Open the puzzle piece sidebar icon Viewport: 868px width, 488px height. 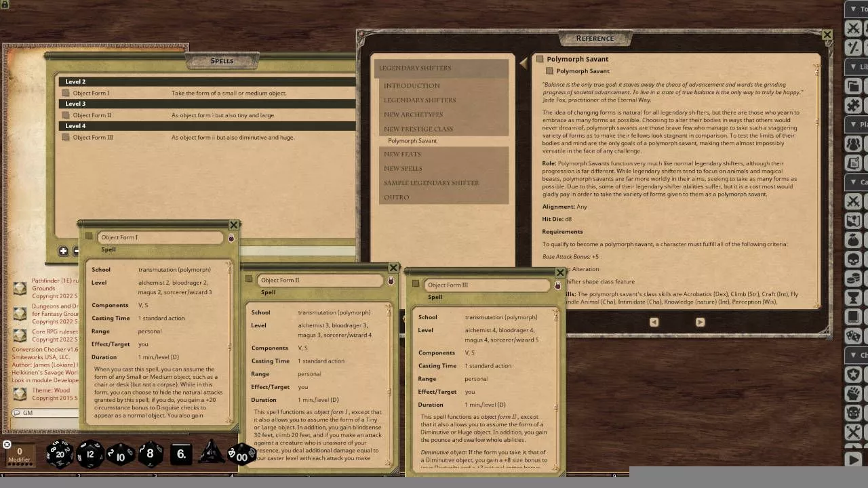coord(854,106)
